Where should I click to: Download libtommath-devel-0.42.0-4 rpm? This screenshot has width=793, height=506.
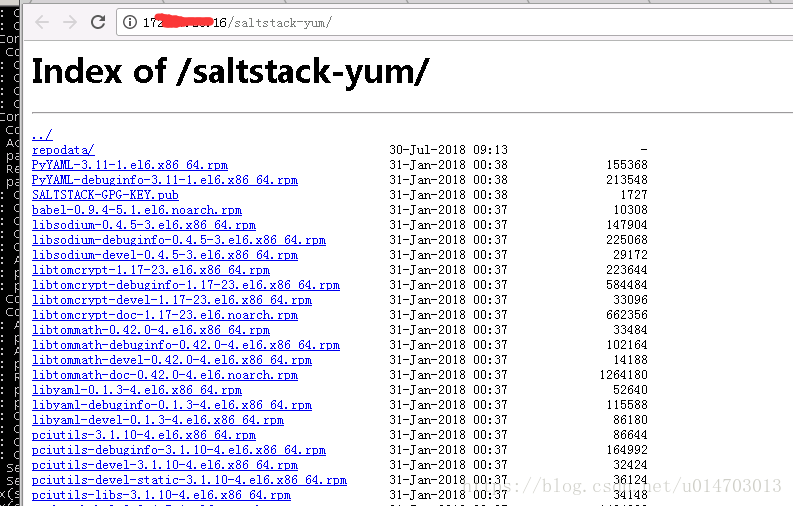click(172, 360)
